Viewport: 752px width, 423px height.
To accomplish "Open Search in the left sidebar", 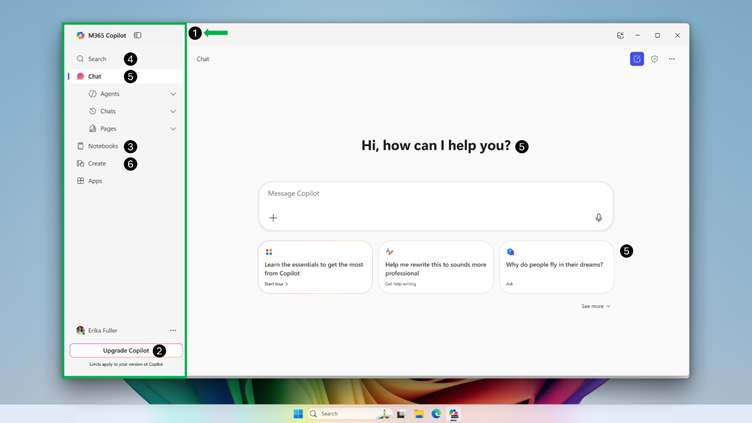I will tap(97, 59).
